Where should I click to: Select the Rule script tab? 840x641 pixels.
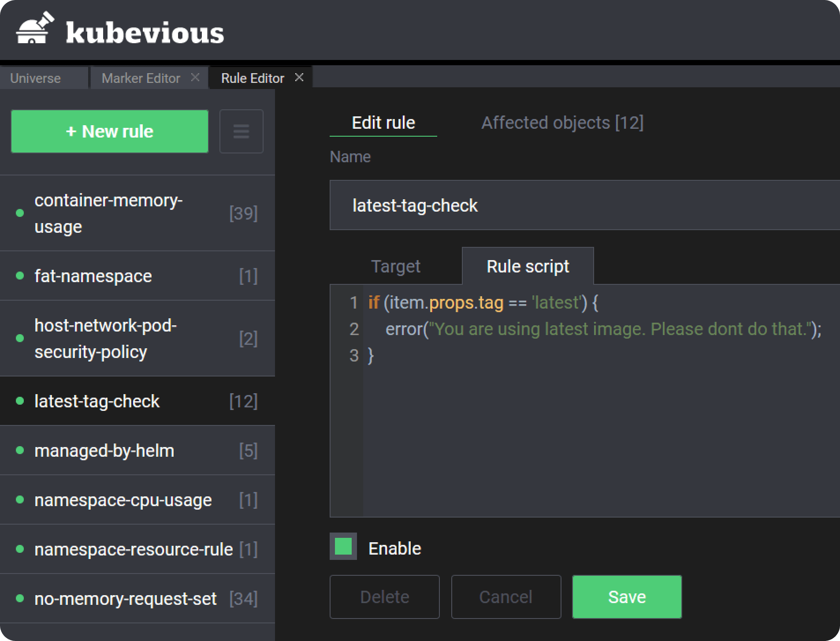[x=528, y=266]
